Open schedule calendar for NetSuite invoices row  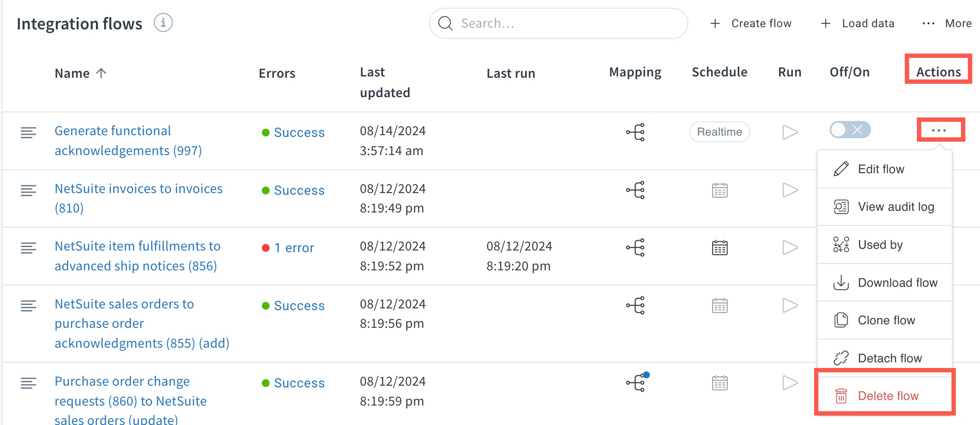719,190
